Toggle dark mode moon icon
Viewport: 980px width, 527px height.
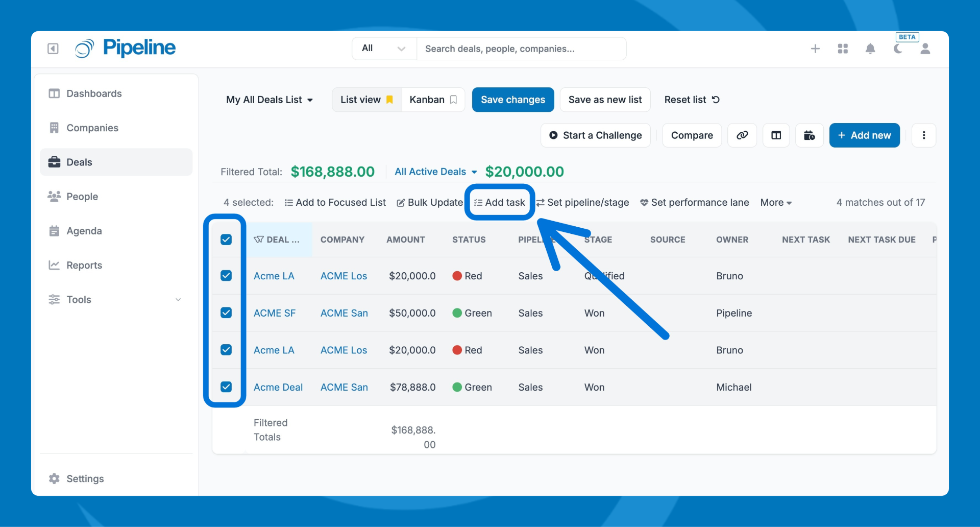pyautogui.click(x=898, y=49)
